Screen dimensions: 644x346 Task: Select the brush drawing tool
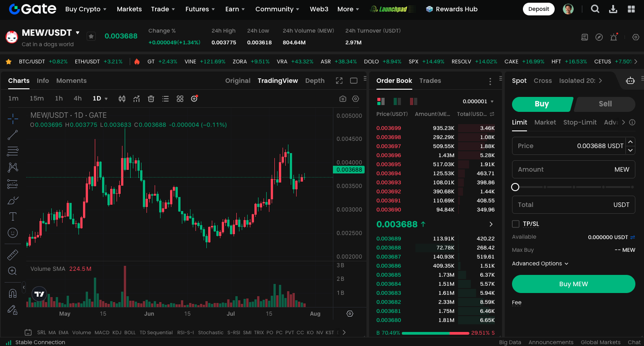13,200
